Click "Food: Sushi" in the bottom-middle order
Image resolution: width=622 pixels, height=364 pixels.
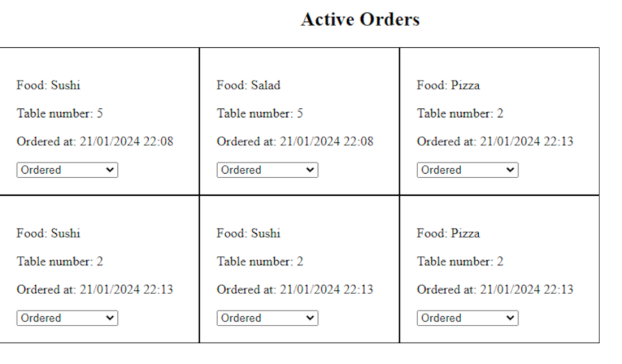248,233
